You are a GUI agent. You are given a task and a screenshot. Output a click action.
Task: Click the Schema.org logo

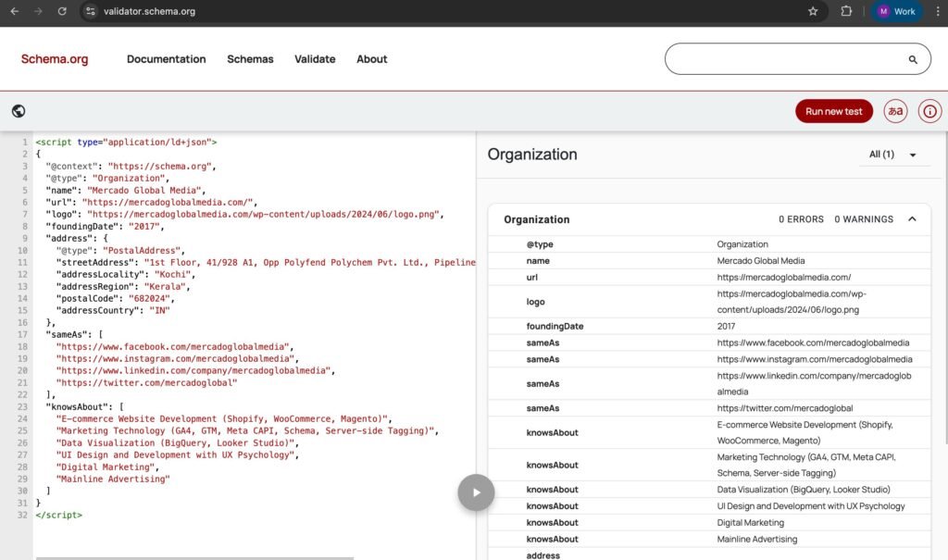point(55,58)
